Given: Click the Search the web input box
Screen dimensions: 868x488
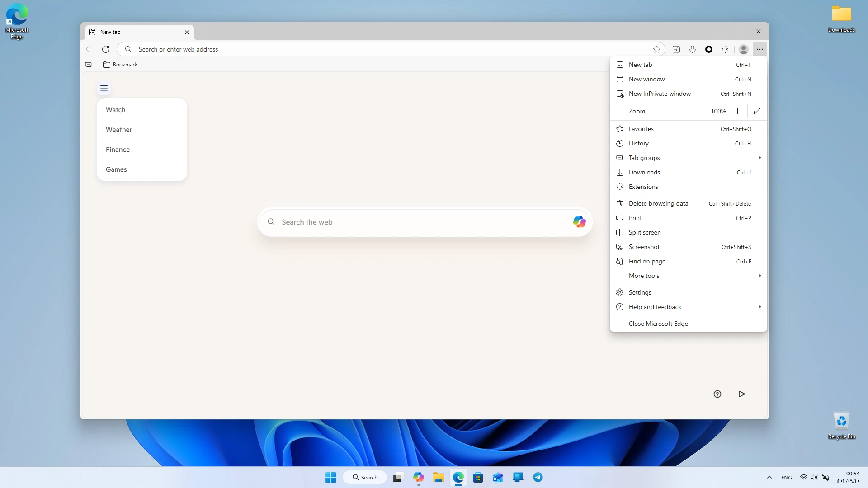Looking at the screenshot, I should pyautogui.click(x=425, y=222).
